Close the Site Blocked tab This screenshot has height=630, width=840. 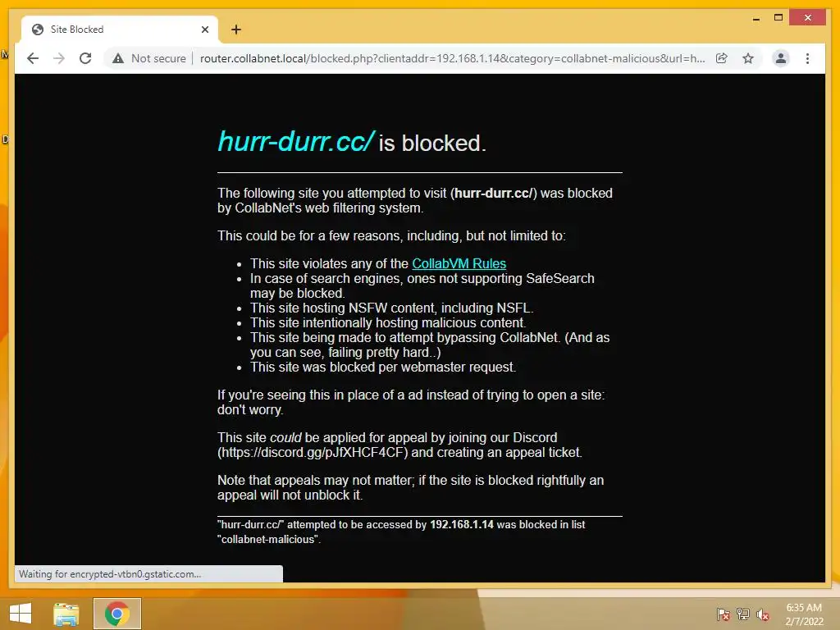tap(204, 30)
